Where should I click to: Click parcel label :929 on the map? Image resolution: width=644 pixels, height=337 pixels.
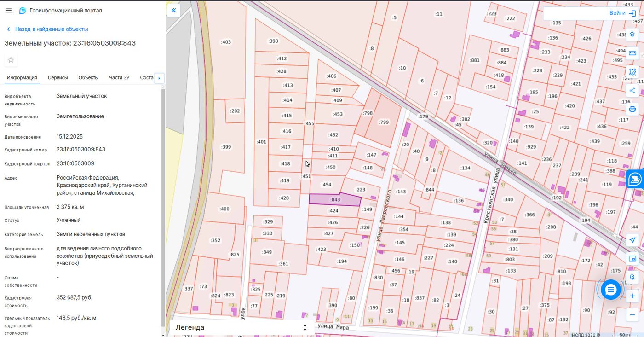[531, 147]
